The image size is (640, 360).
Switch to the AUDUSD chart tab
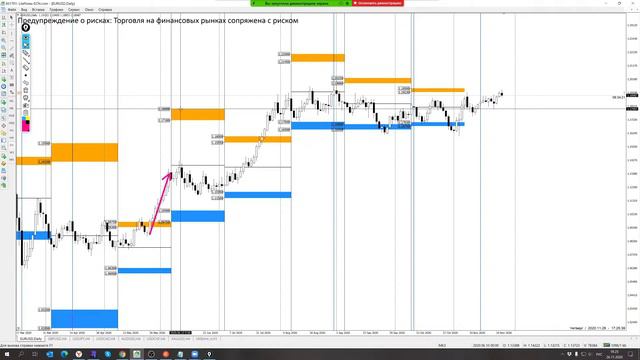[131, 339]
